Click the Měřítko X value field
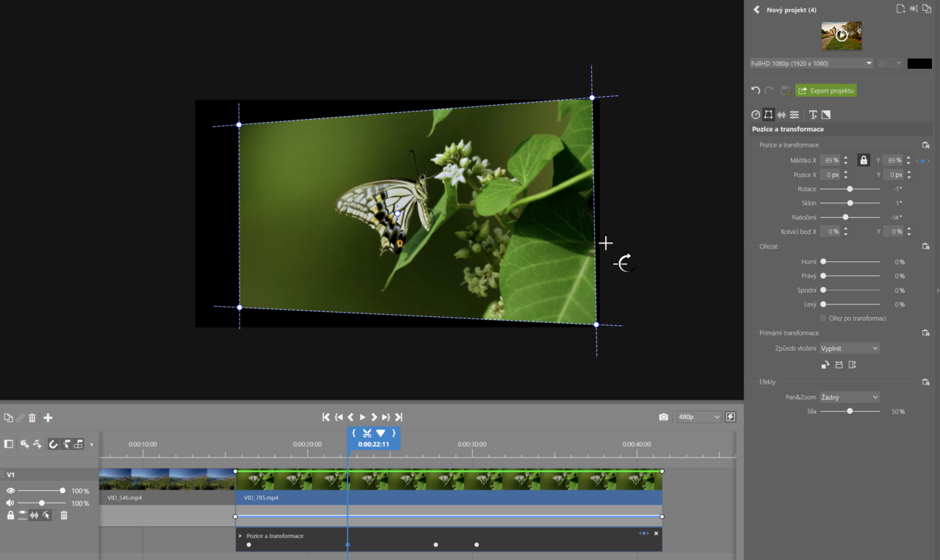 [x=830, y=160]
